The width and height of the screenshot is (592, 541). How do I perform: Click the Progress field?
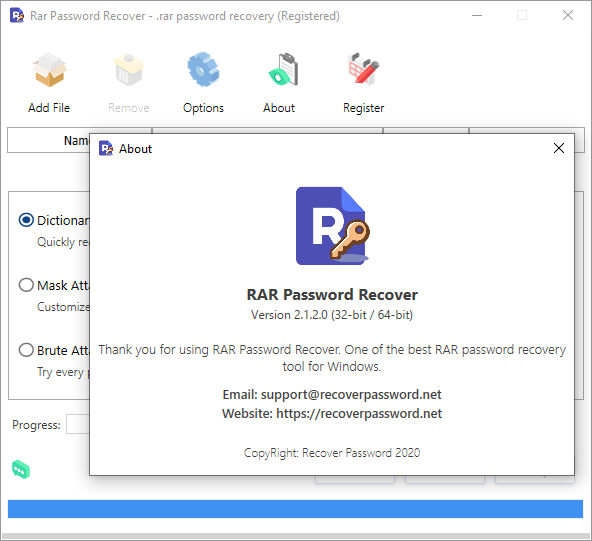coord(78,424)
